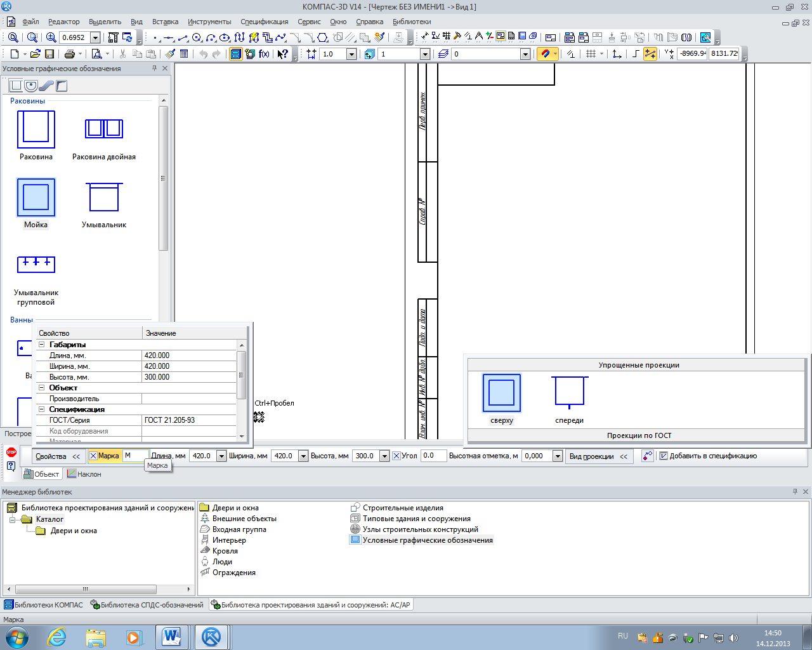Open the Длина 420.0 dropdown arrow

pos(221,456)
